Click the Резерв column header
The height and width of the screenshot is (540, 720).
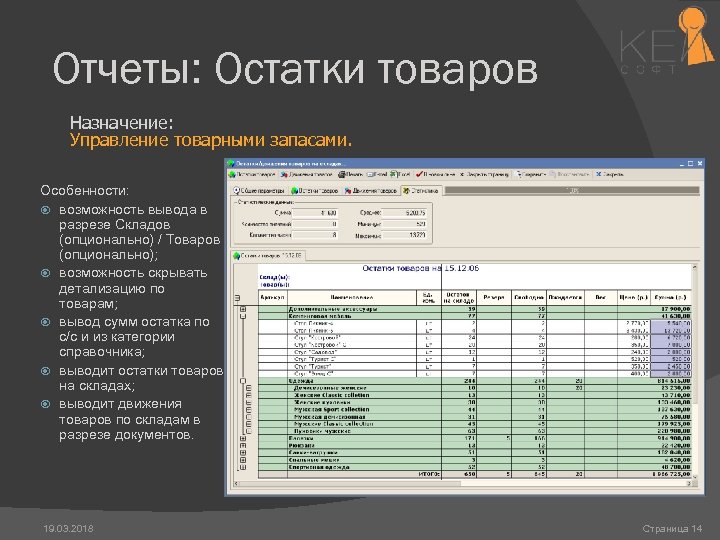pos(494,298)
